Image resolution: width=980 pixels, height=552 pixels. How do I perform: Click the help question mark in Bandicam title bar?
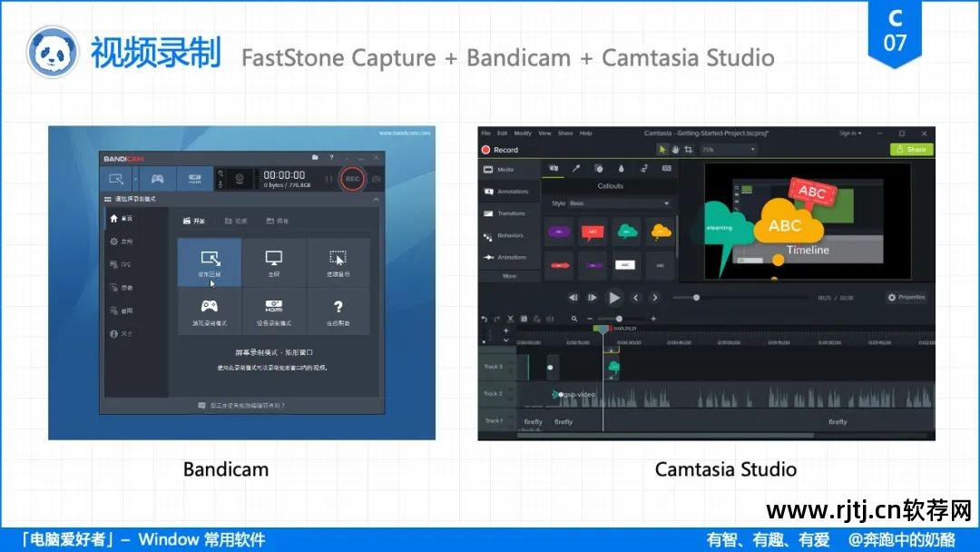(x=331, y=158)
